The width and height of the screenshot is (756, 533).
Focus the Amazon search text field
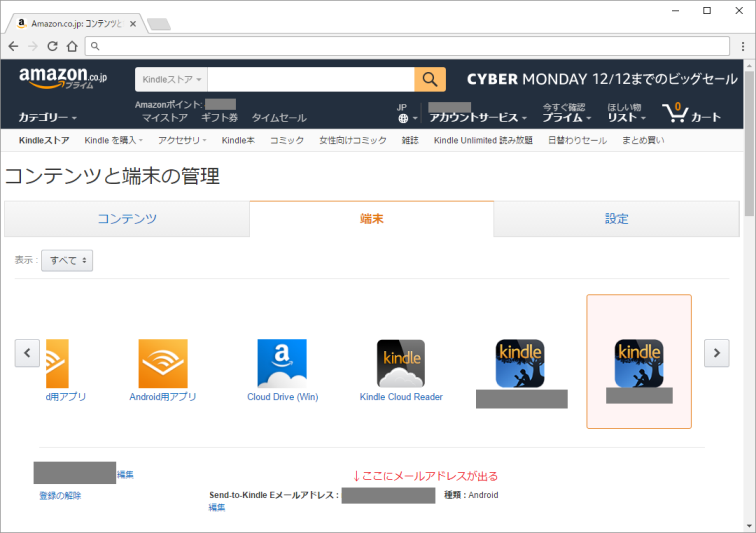tap(310, 79)
